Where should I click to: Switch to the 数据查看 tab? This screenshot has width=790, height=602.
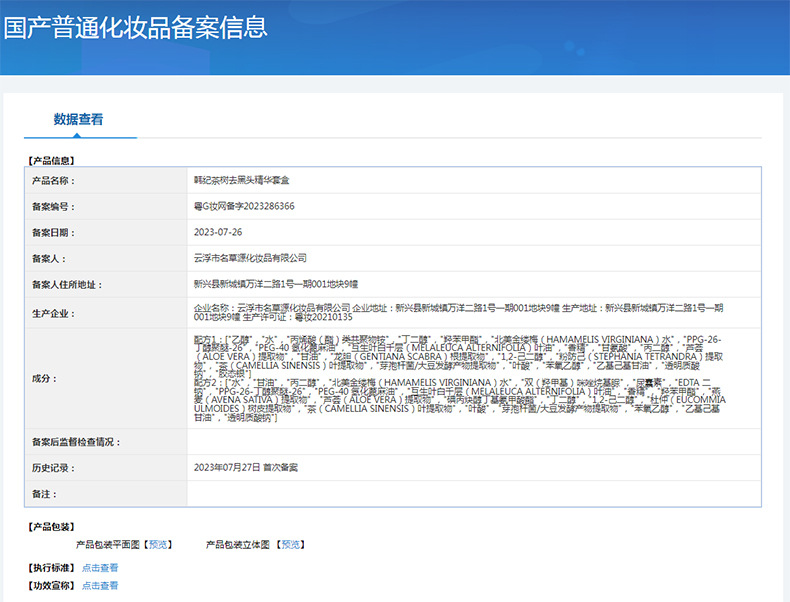(78, 119)
